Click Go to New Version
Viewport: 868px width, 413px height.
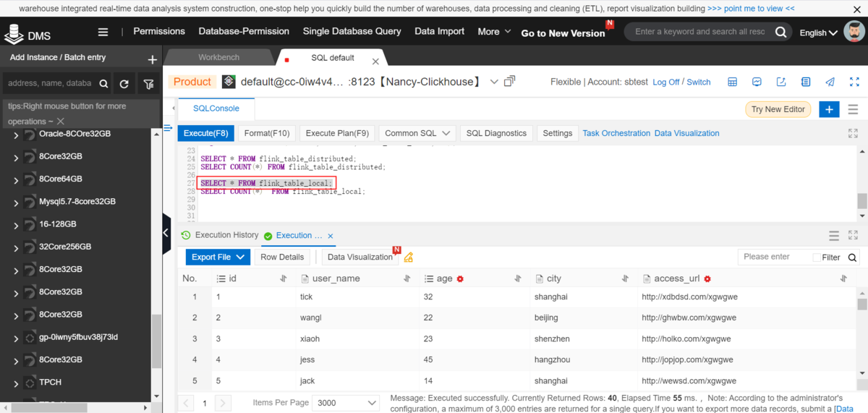(x=563, y=33)
